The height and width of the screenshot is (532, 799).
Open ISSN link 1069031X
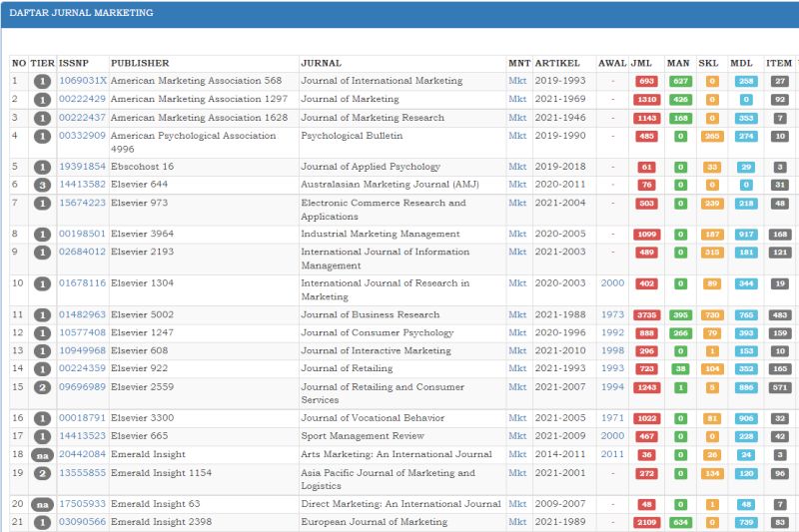tap(82, 81)
